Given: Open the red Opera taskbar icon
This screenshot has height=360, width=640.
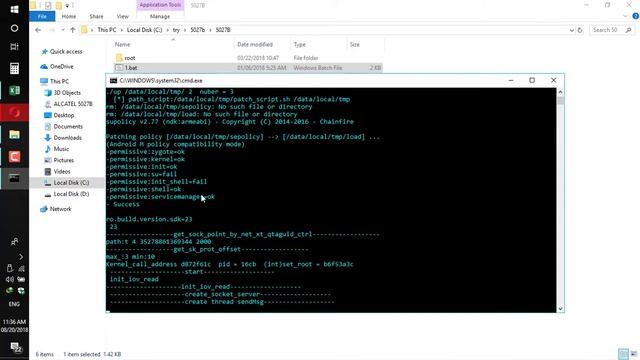Looking at the screenshot, I should [x=14, y=112].
